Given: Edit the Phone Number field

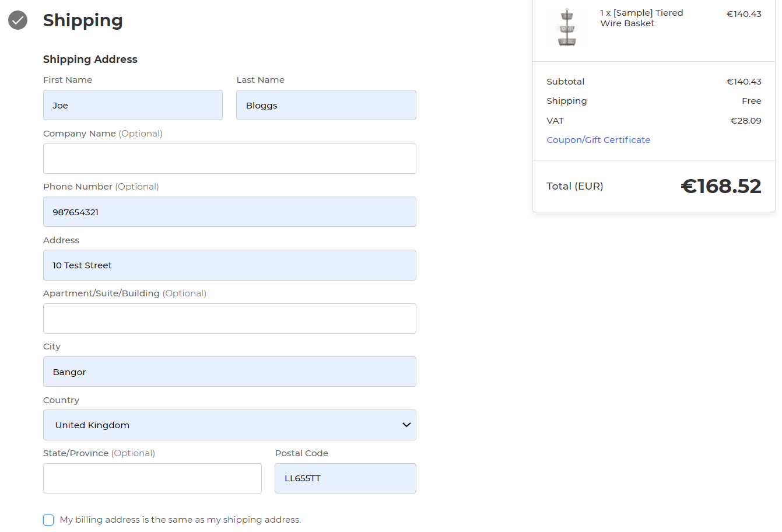Looking at the screenshot, I should [230, 212].
